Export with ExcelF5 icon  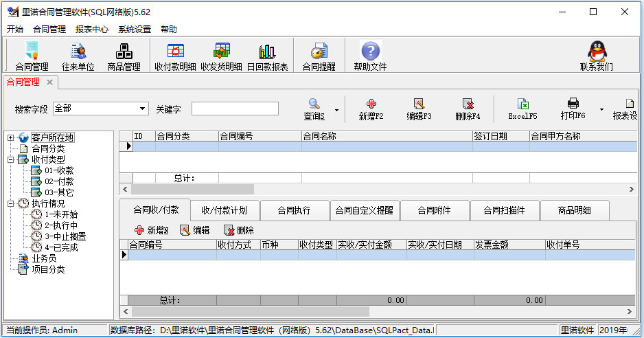click(523, 109)
